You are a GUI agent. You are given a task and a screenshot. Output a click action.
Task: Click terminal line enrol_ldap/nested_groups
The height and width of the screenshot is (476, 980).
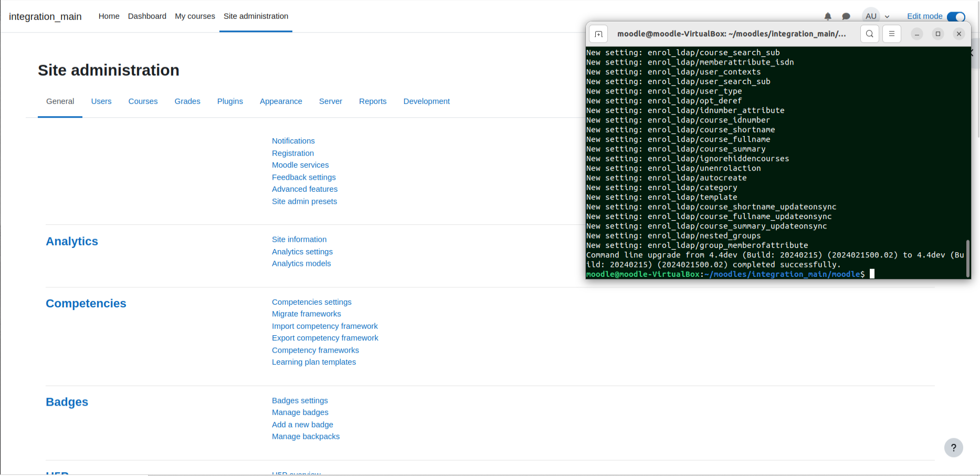click(673, 236)
